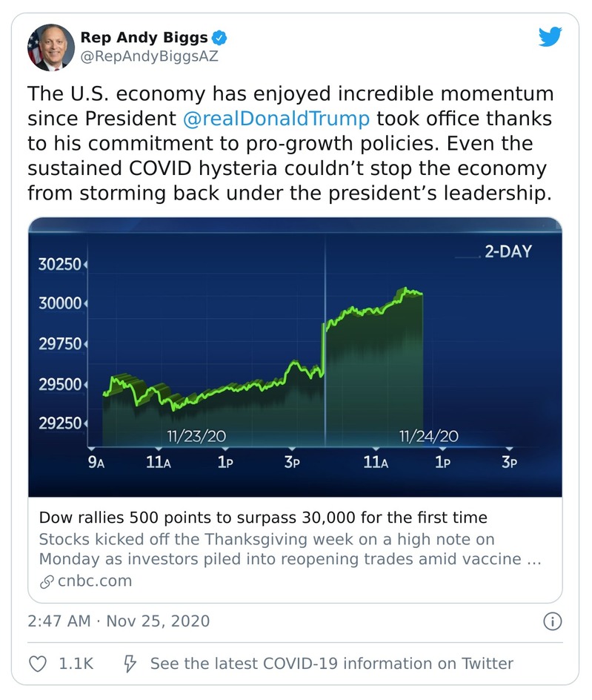Open the tweet info circle icon

pyautogui.click(x=551, y=621)
